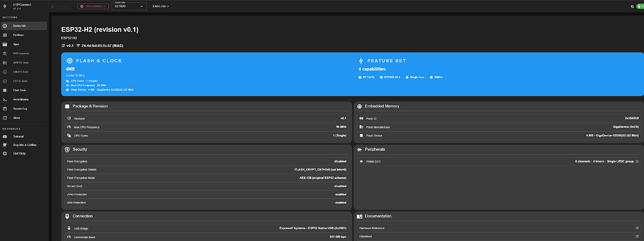Open the Hardware Reference documentation row
The height and width of the screenshot is (241, 644).
499,228
